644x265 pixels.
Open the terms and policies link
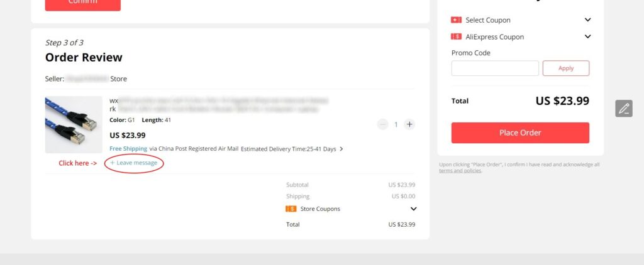click(460, 171)
